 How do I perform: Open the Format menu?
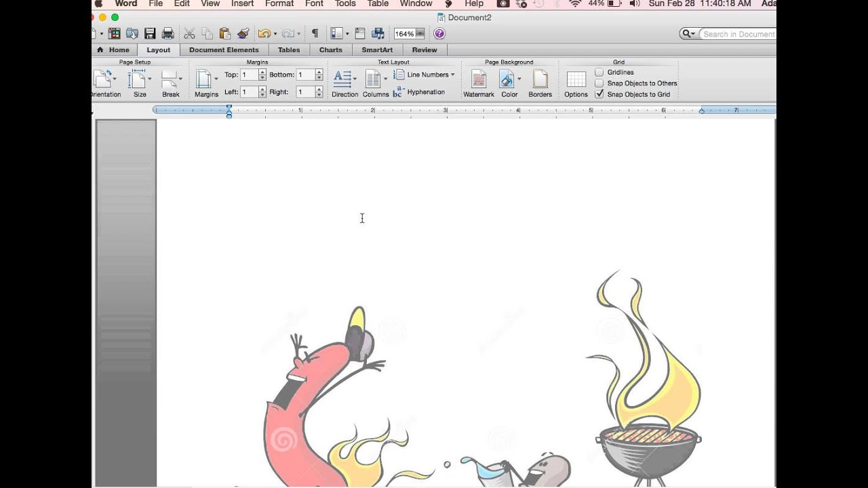point(279,4)
